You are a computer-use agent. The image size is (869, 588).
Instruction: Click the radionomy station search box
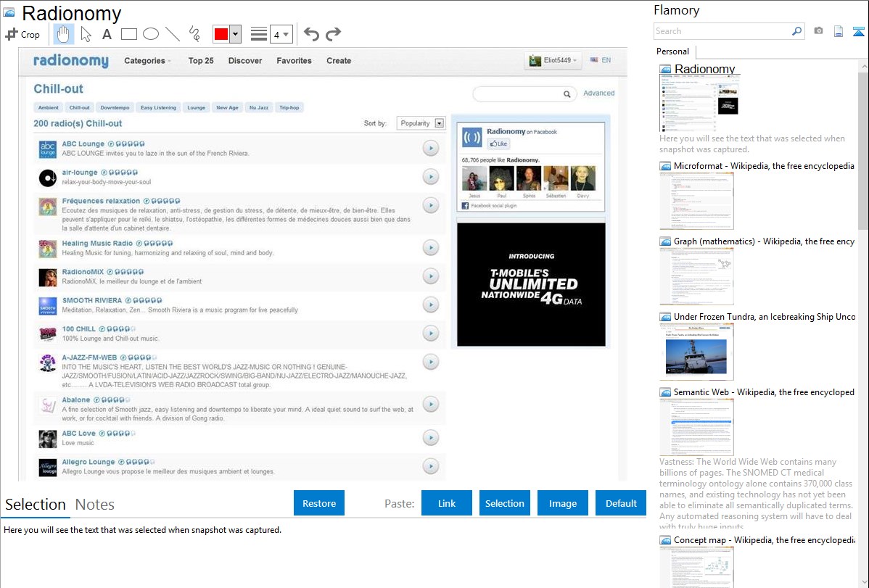(x=523, y=94)
